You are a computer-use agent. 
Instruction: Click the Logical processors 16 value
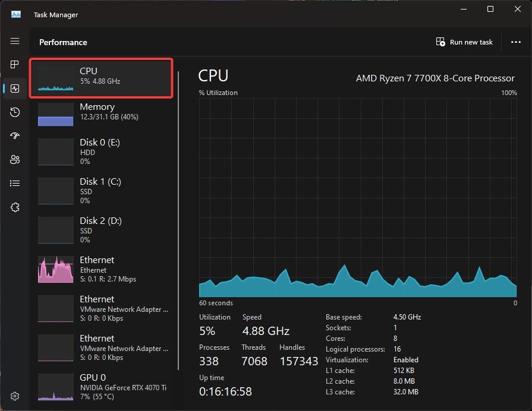(397, 349)
